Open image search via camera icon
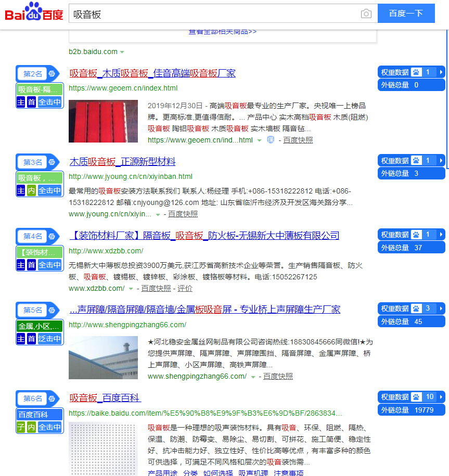The height and width of the screenshot is (476, 449). pos(366,14)
